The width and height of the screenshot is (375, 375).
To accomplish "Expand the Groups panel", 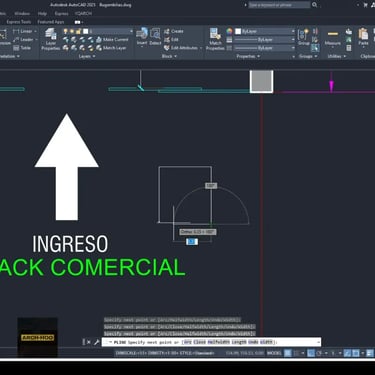I will [308, 56].
